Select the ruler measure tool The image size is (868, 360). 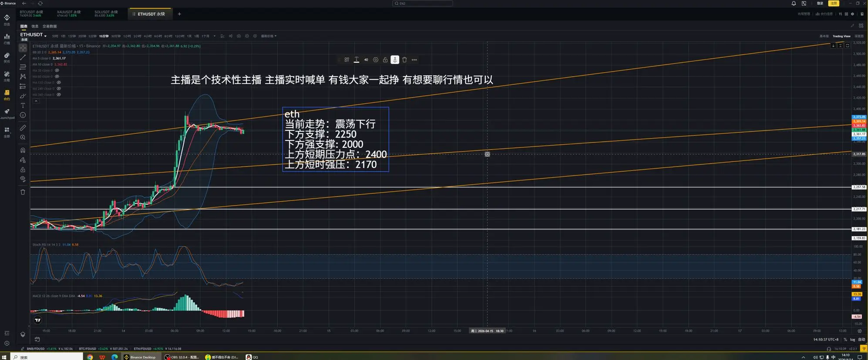(23, 128)
